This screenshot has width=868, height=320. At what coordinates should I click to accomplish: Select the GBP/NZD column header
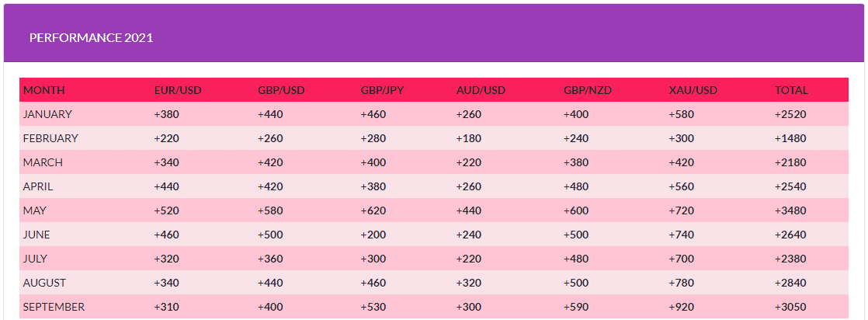point(588,90)
